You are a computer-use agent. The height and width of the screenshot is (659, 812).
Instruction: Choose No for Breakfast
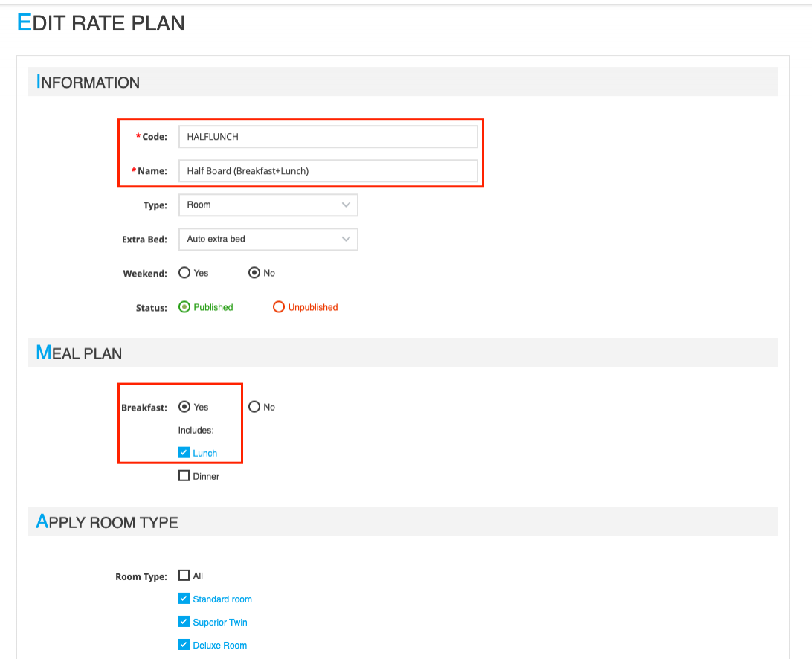[254, 407]
